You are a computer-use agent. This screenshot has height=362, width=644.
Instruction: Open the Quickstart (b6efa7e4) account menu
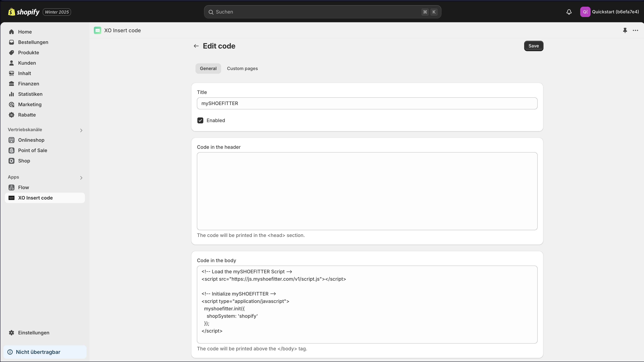coord(609,12)
